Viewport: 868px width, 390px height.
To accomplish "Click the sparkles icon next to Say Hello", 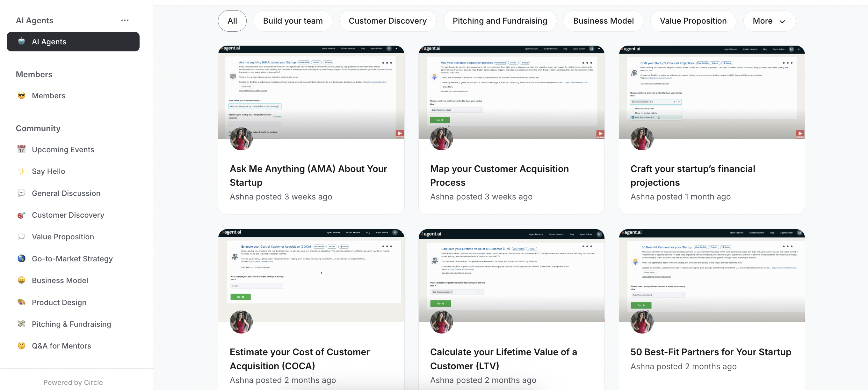I will 22,171.
